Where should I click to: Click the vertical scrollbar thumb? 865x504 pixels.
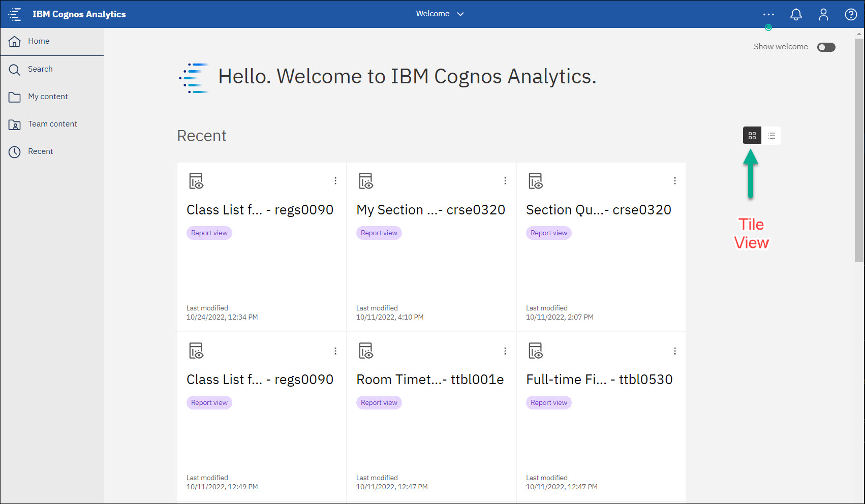(x=859, y=150)
